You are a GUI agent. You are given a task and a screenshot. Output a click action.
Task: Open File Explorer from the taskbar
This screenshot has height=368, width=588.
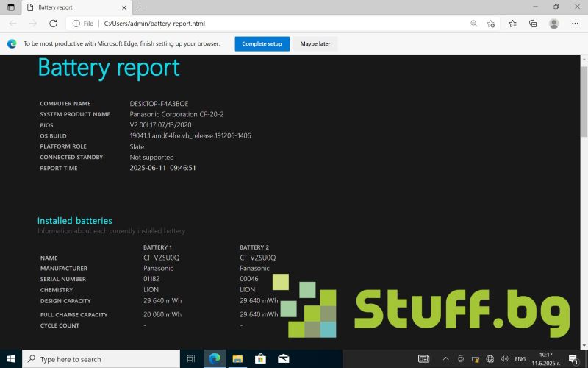pos(237,359)
